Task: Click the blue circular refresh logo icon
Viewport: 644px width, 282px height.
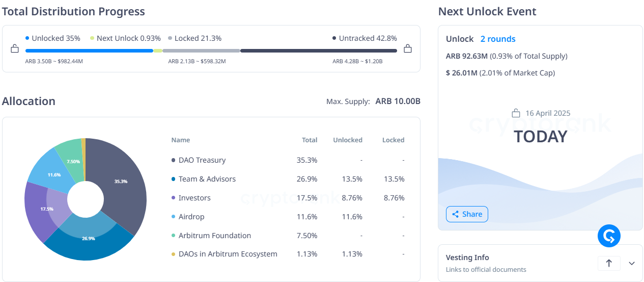Action: point(609,236)
